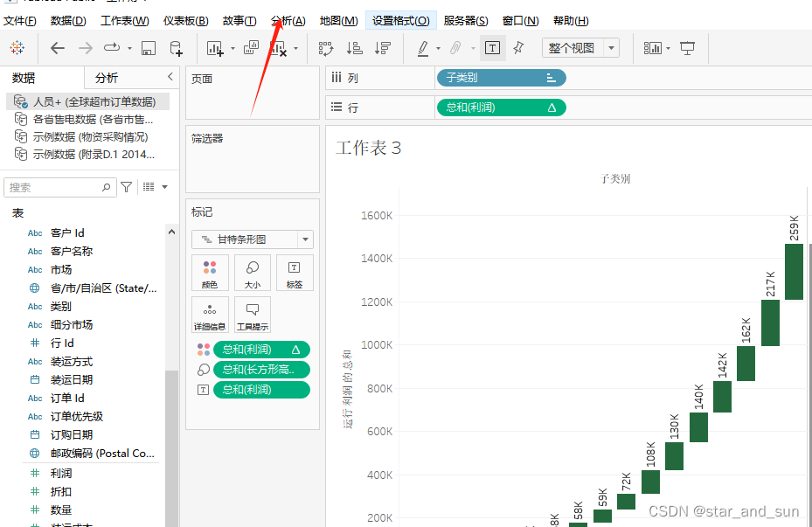Open the 数据(D) menu
812x527 pixels.
(68, 21)
